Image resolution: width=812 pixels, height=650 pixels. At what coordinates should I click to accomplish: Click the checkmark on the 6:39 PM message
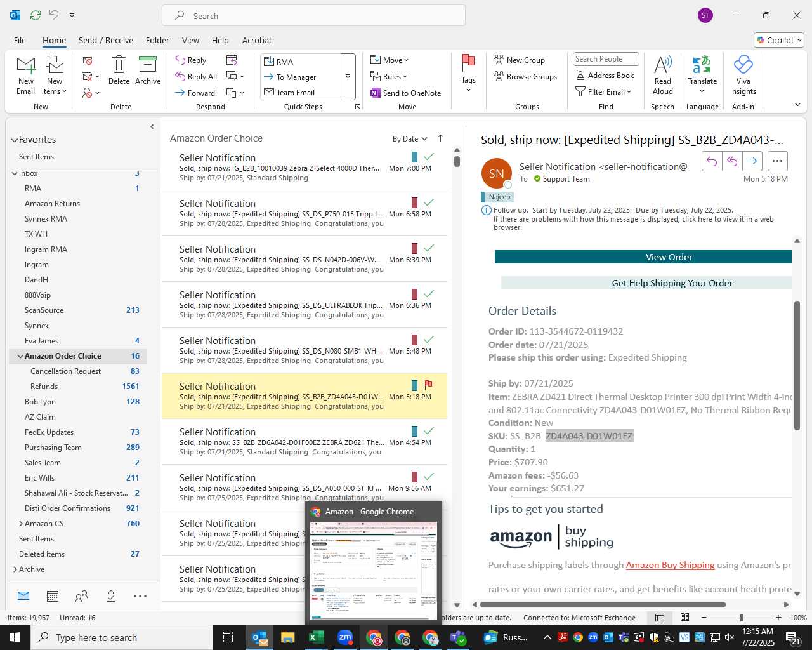[429, 248]
